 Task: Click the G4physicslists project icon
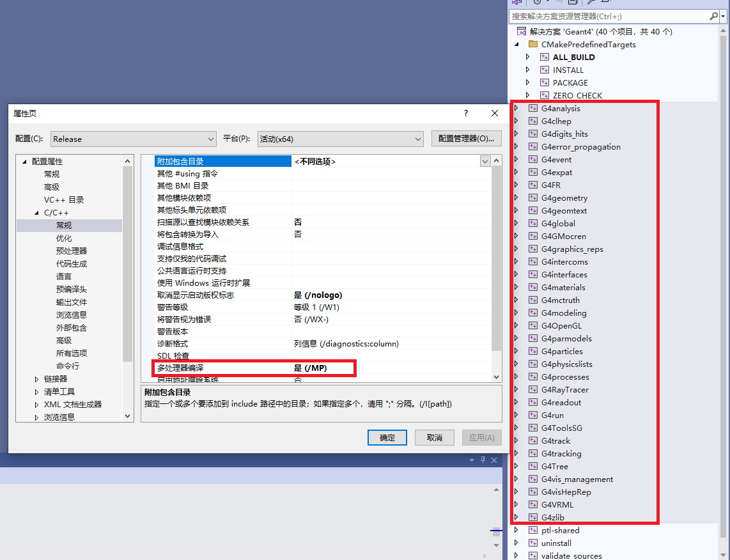(x=533, y=364)
